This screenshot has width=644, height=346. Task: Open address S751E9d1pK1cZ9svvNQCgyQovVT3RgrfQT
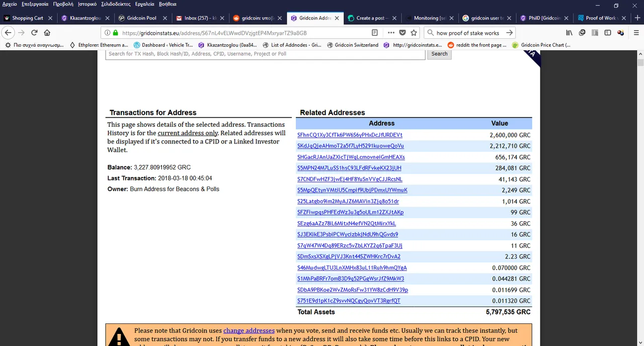[349, 301]
